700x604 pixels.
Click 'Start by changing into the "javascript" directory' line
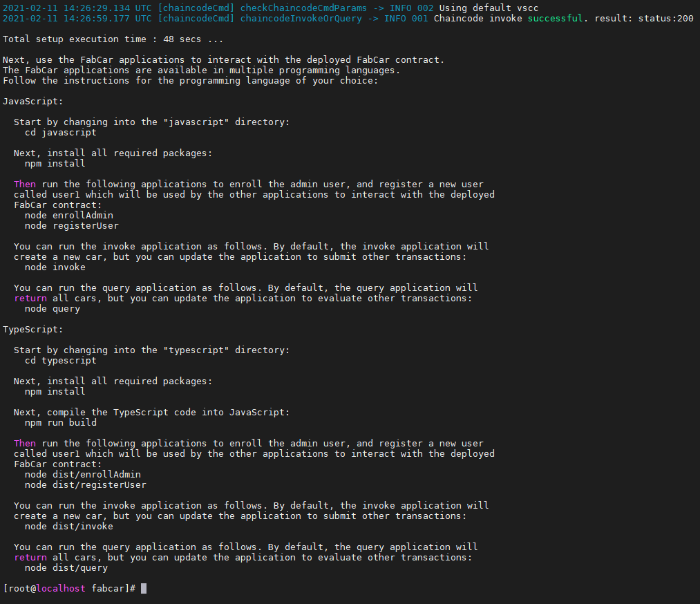point(152,122)
